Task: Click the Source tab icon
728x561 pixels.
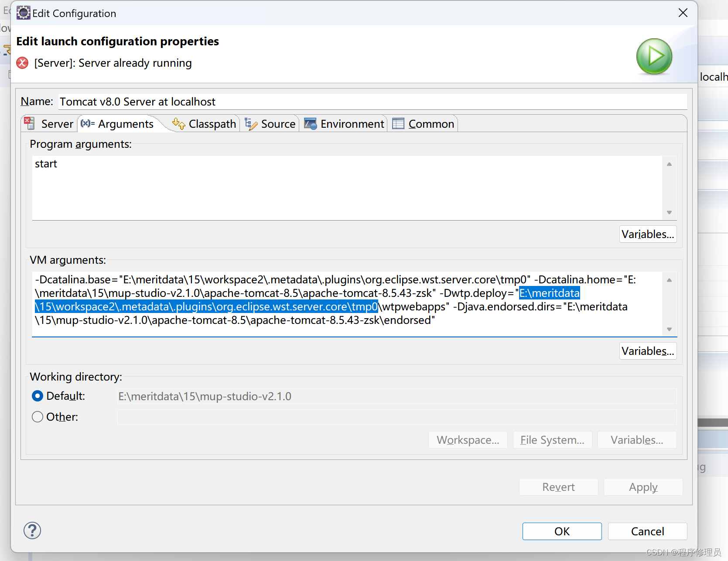Action: (x=251, y=124)
